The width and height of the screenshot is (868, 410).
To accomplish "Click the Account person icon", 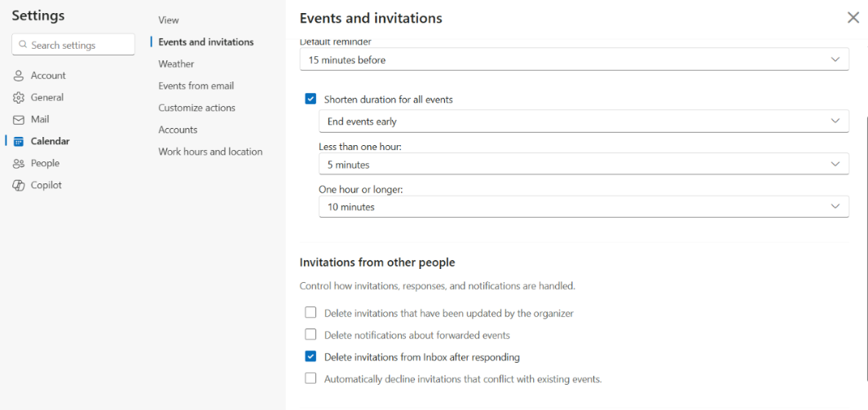I will 19,76.
